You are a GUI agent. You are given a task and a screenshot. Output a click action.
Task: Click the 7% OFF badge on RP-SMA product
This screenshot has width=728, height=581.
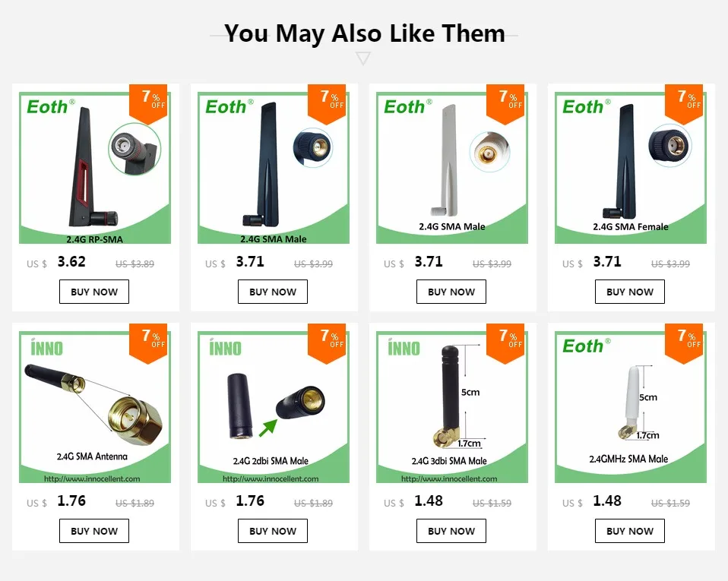pos(148,104)
